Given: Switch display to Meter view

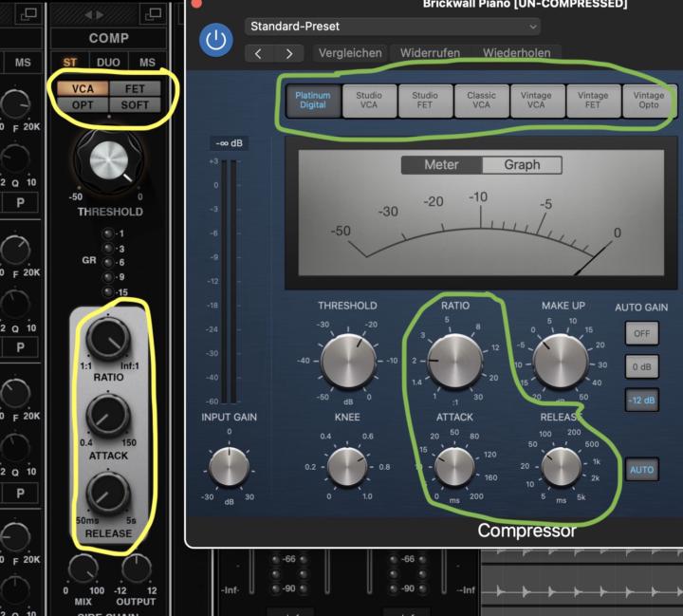Looking at the screenshot, I should click(x=441, y=165).
